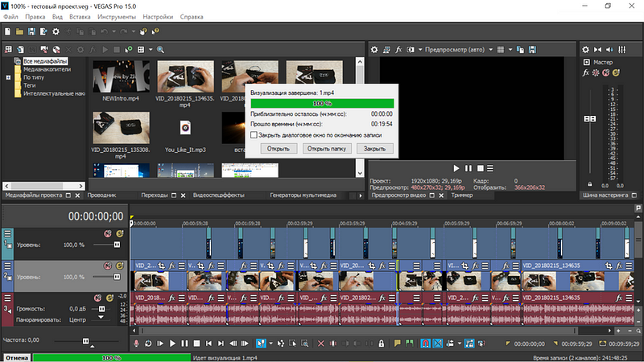Open split screen view dropdown arrow
644x362 pixels.
420,50
